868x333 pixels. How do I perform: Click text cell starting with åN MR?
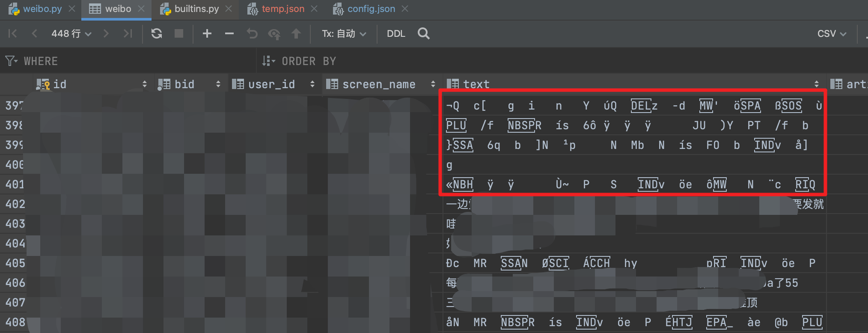pos(634,322)
